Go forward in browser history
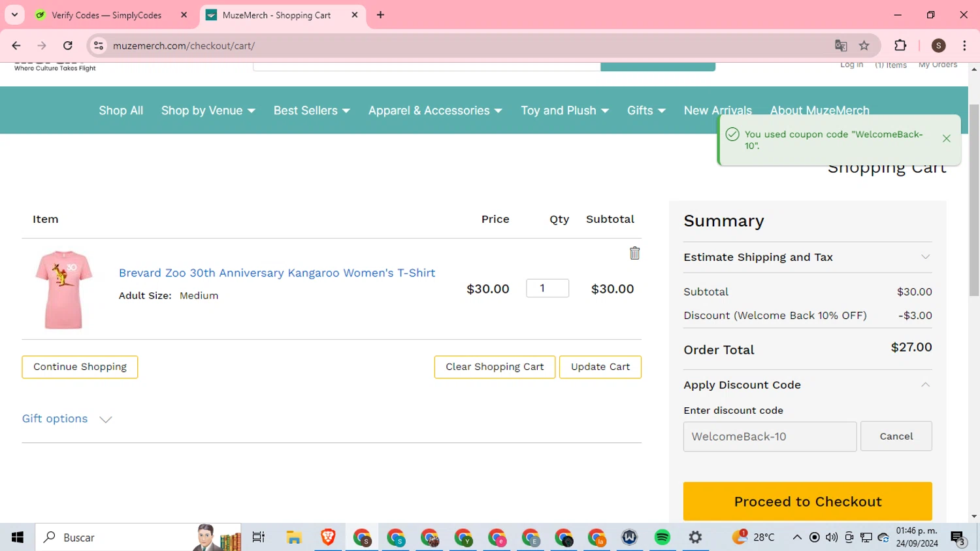This screenshot has height=551, width=980. (x=42, y=46)
